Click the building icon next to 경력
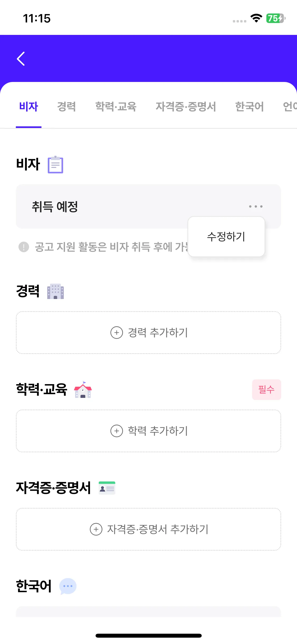 coord(55,291)
